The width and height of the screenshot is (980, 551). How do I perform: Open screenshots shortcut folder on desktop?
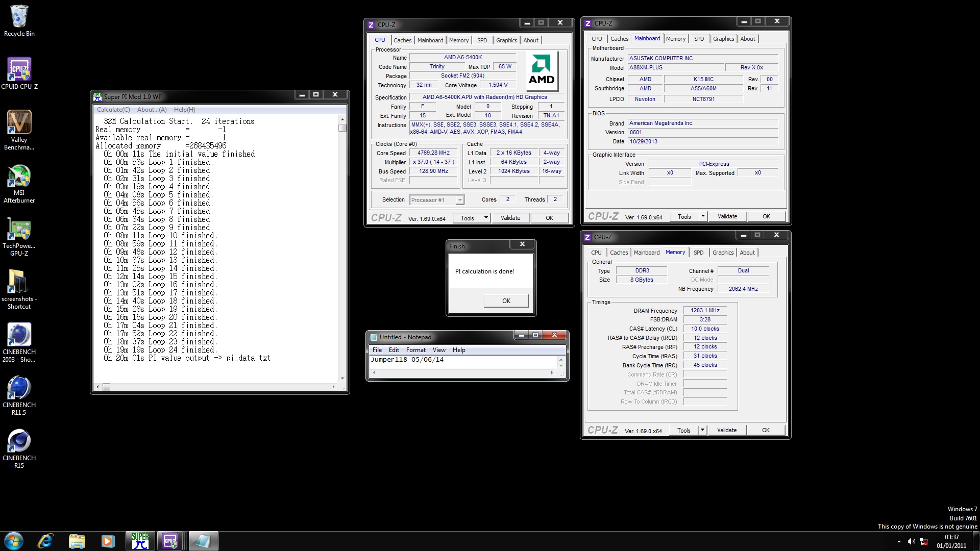point(19,289)
